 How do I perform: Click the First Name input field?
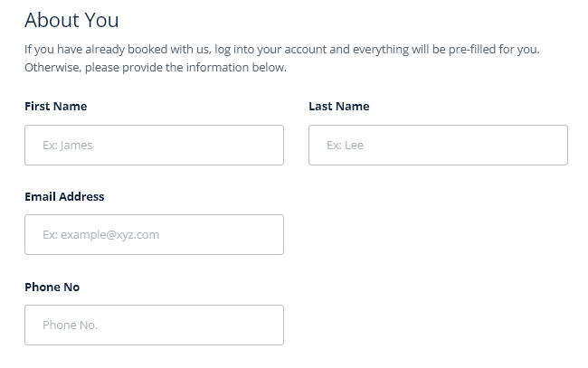pyautogui.click(x=154, y=145)
